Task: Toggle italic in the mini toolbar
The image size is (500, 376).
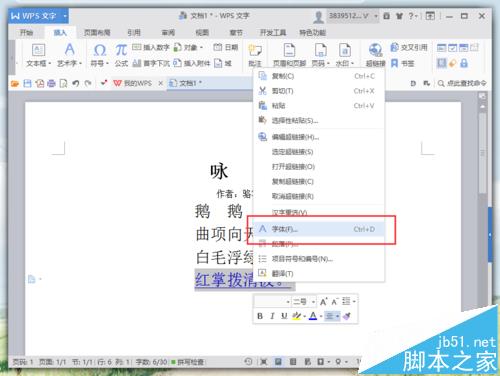Action: click(x=272, y=316)
